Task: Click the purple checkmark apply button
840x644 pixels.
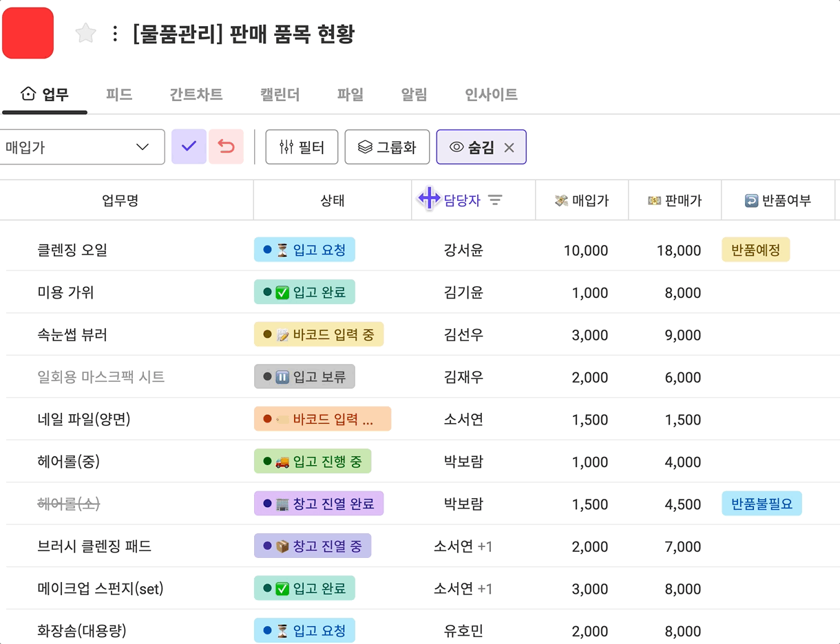Action: click(189, 147)
